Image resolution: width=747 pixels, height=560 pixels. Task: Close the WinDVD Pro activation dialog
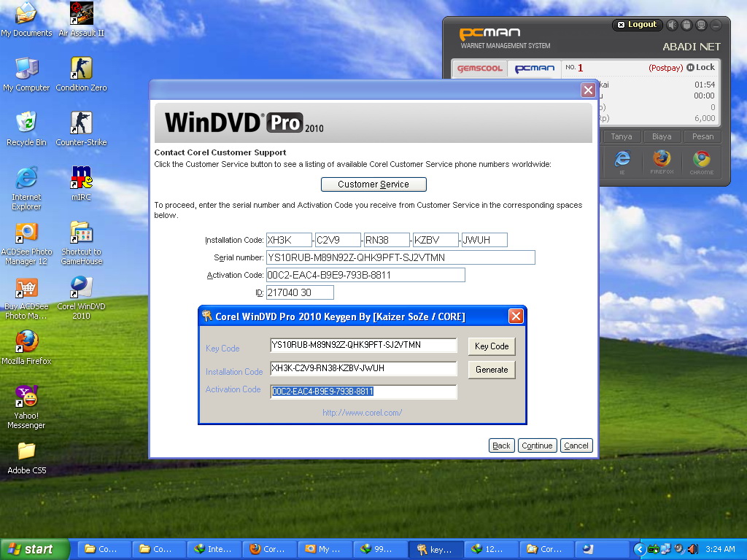tap(588, 90)
